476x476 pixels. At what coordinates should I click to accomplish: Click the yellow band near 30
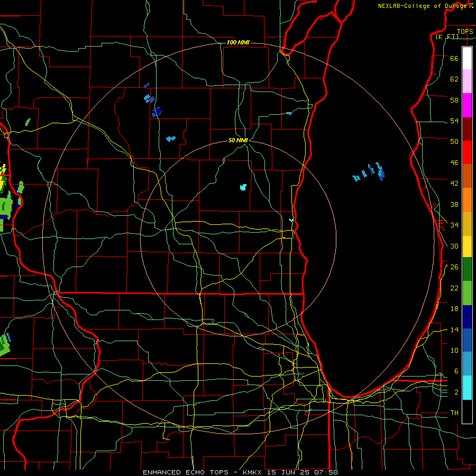coord(467,246)
